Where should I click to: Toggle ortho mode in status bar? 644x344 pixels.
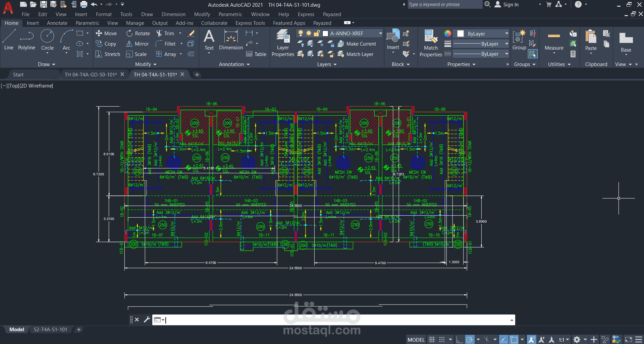[459, 340]
